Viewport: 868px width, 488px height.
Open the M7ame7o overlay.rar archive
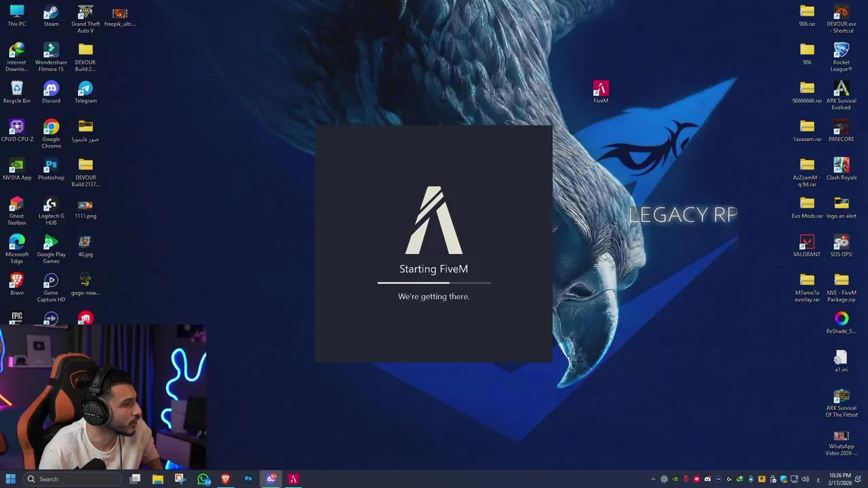[x=807, y=288]
